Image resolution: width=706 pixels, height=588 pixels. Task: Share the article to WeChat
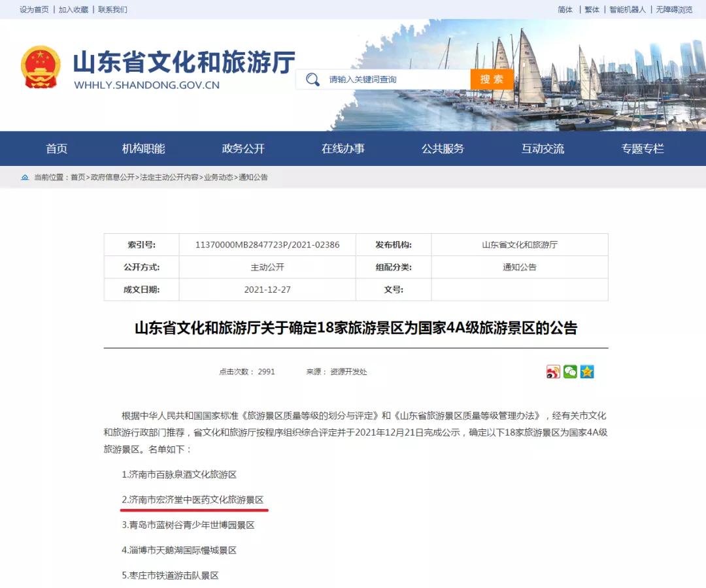coord(569,371)
